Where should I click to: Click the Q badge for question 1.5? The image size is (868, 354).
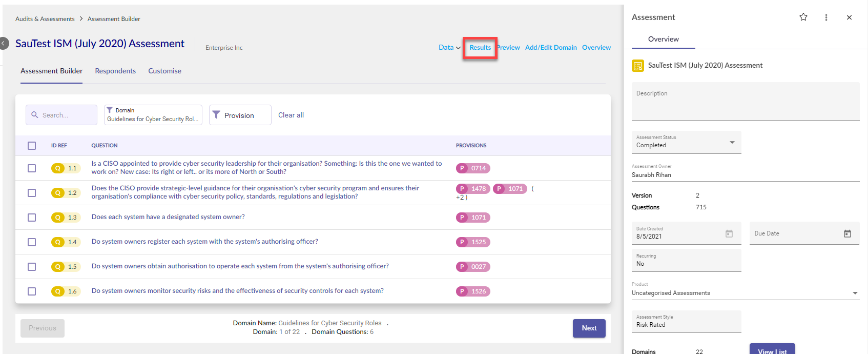[x=58, y=267]
